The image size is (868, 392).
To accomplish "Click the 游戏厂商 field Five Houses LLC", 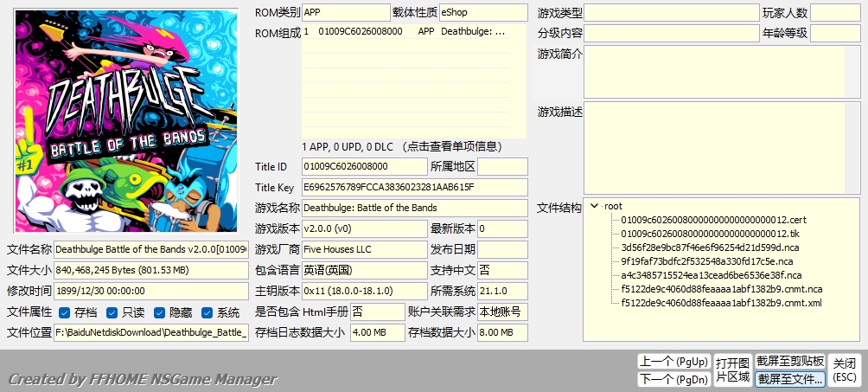I will pyautogui.click(x=365, y=249).
